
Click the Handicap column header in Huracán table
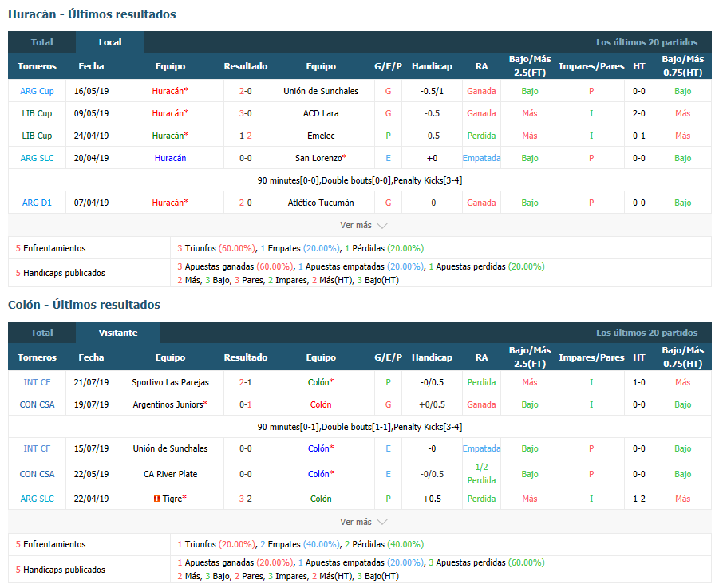[x=432, y=66]
